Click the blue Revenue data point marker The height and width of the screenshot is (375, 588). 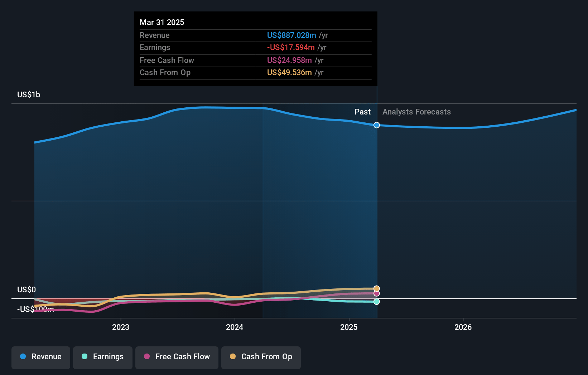377,125
